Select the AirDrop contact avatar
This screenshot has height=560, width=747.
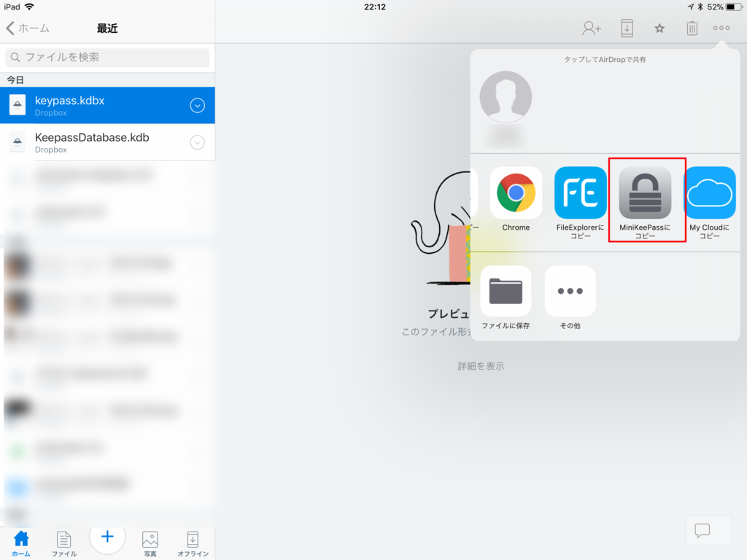506,97
